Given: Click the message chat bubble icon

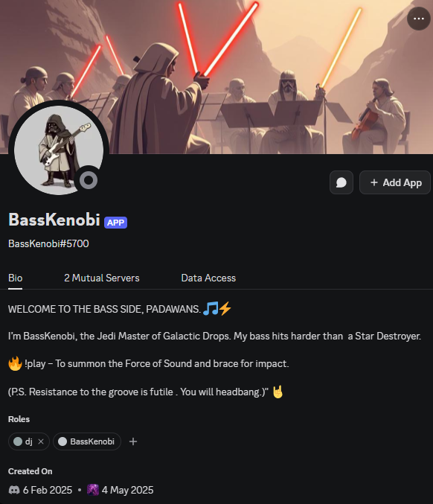Looking at the screenshot, I should tap(341, 182).
